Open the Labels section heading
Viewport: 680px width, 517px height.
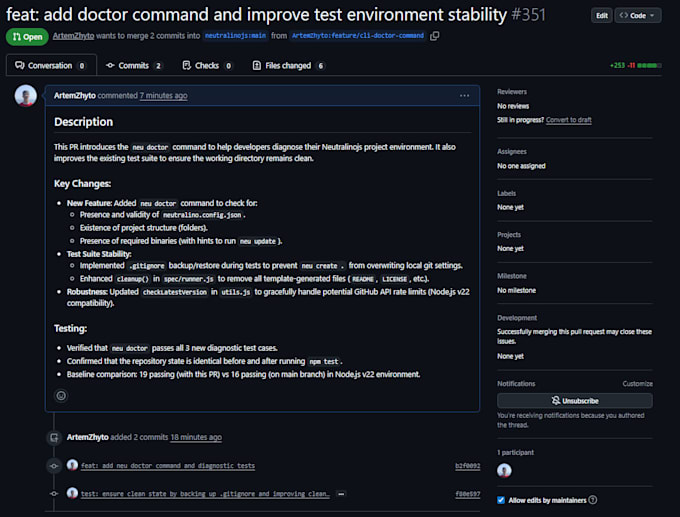507,193
